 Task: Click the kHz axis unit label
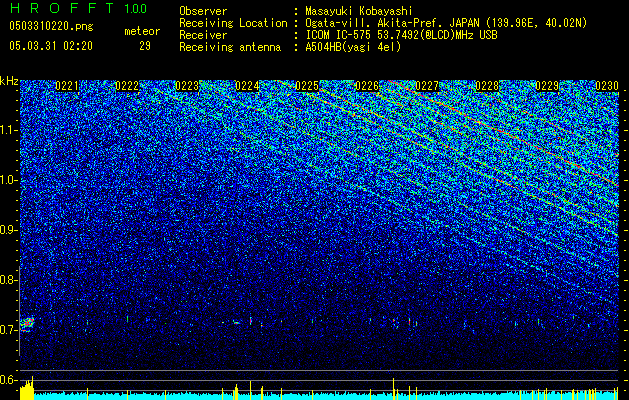point(9,81)
